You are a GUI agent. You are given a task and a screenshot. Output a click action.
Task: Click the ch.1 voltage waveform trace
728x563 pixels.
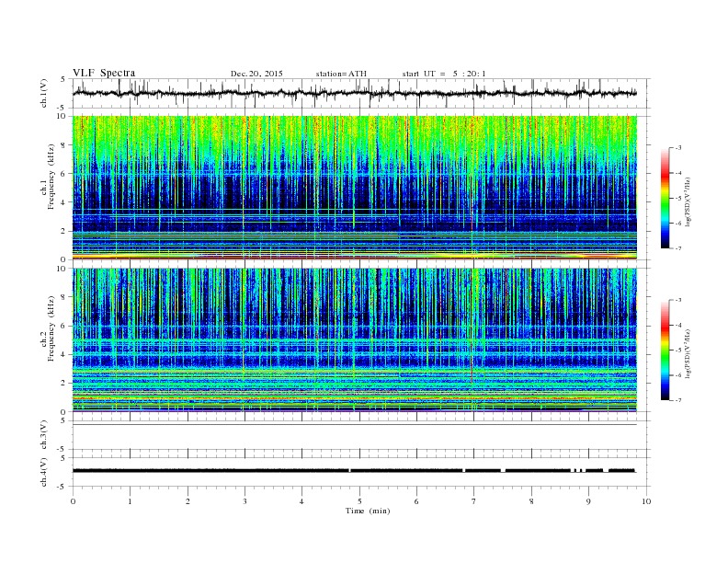pos(355,93)
